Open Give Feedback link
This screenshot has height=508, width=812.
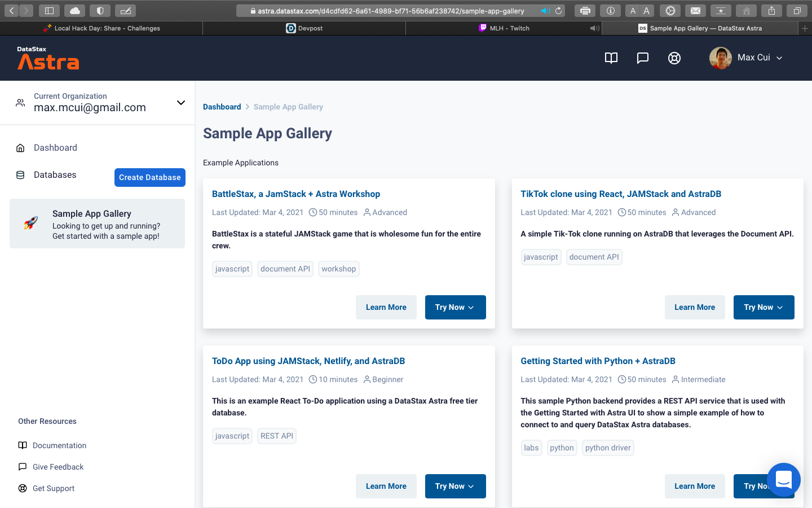pyautogui.click(x=58, y=467)
